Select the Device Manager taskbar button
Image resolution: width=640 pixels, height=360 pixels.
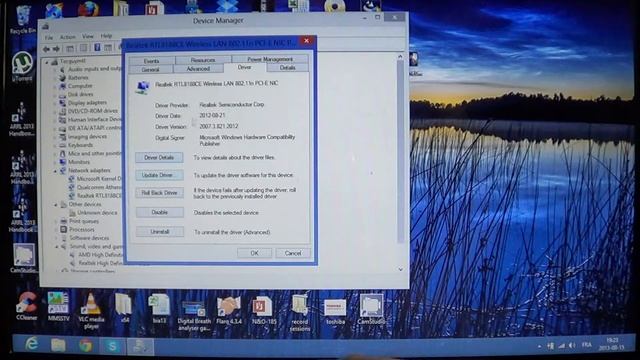pos(140,347)
